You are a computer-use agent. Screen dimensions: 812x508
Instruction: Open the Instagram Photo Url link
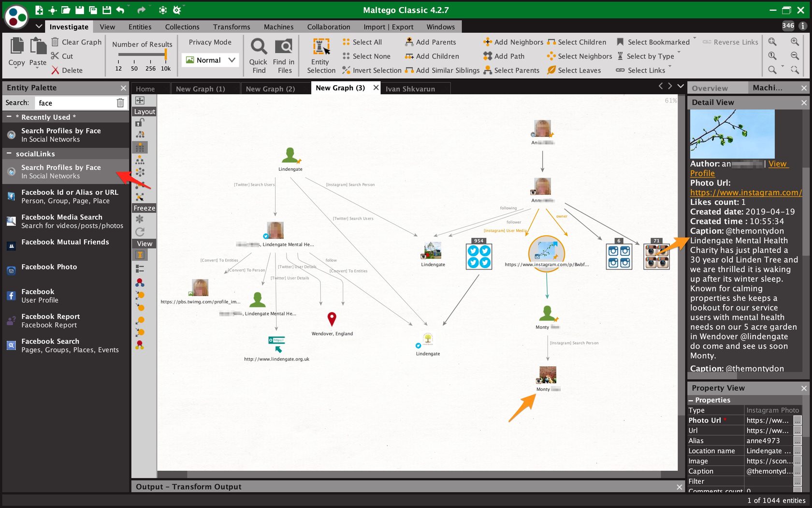click(746, 193)
